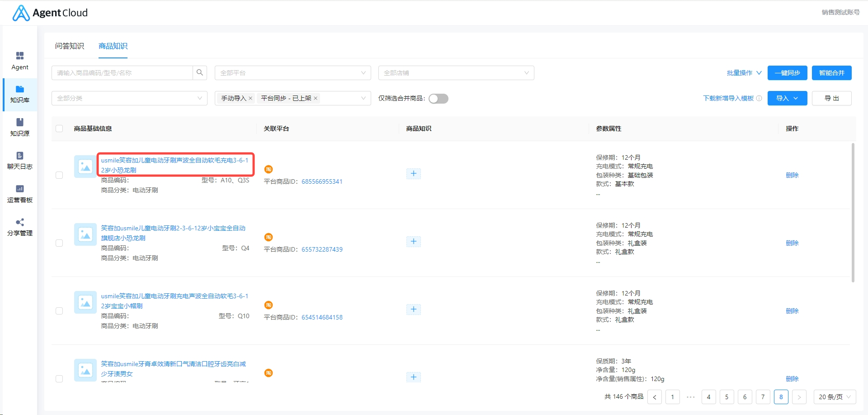Click the search magnifier icon
The height and width of the screenshot is (415, 868).
[200, 72]
